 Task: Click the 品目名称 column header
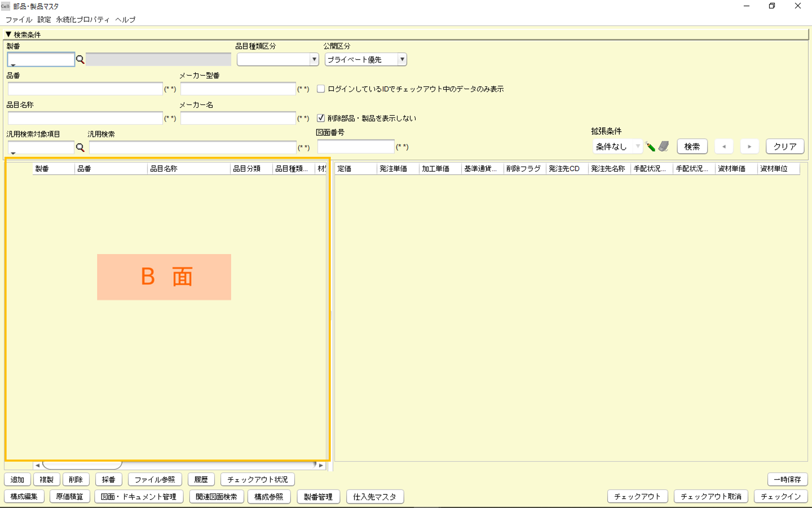point(189,169)
